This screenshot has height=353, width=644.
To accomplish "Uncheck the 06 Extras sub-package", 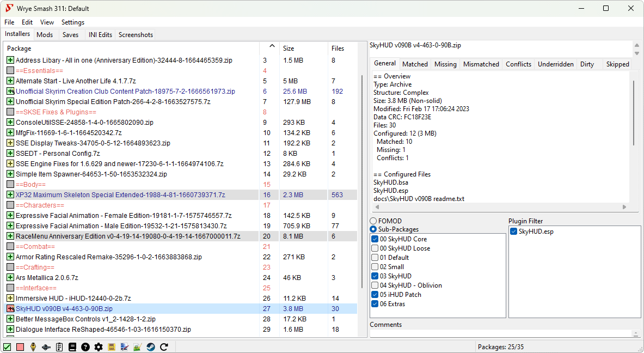I will [x=375, y=304].
